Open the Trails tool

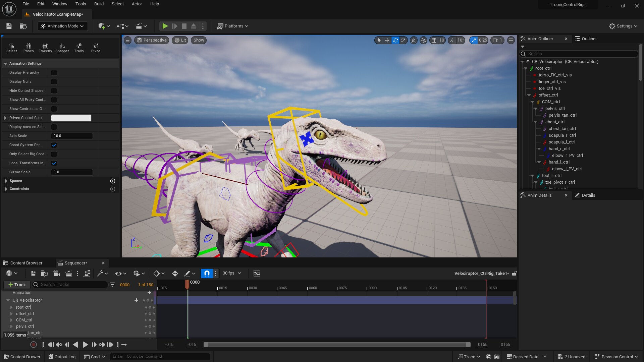[79, 48]
